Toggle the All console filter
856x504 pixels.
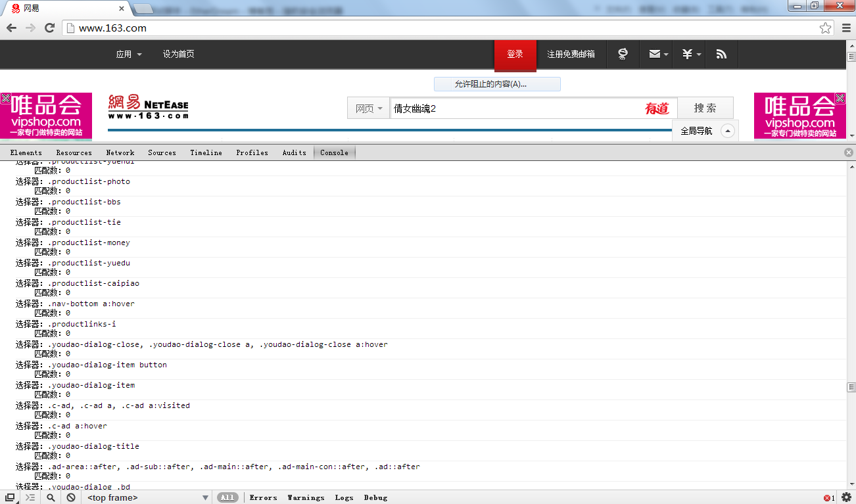click(x=227, y=497)
